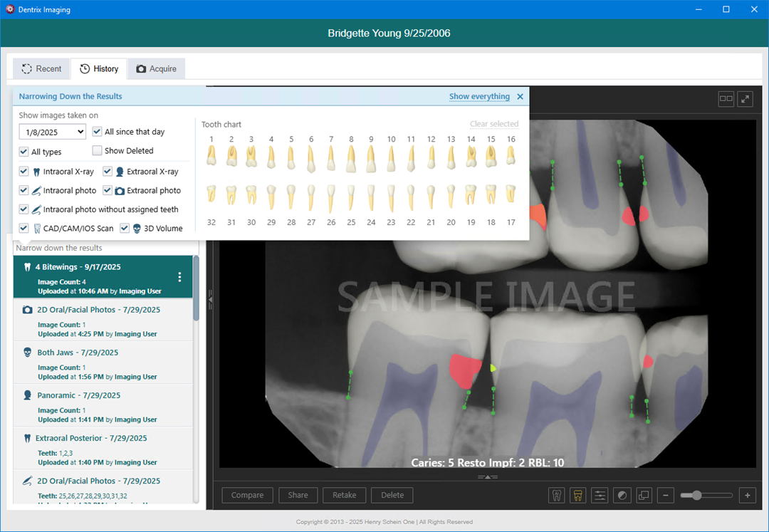Click the yellow tooth crown overlay icon
Viewport: 769px width, 532px height.
click(578, 496)
